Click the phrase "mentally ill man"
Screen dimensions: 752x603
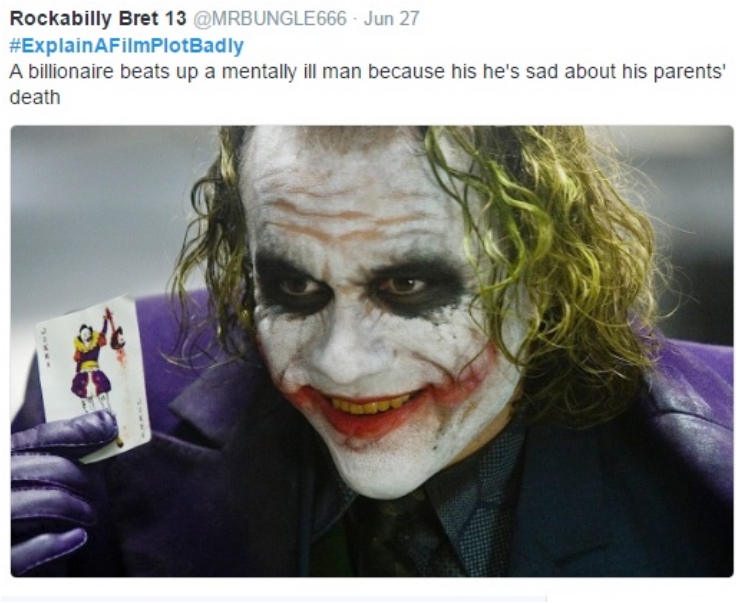(x=293, y=71)
